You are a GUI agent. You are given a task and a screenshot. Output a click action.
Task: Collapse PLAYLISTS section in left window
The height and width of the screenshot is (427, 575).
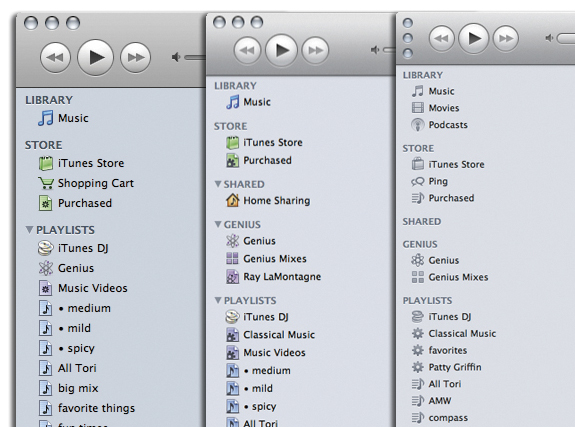click(29, 230)
